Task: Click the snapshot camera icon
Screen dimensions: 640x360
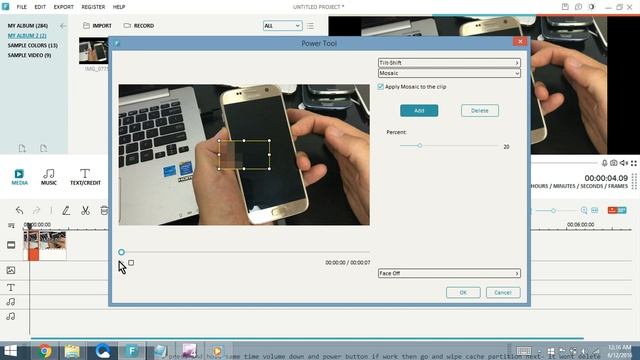Action: point(614,163)
